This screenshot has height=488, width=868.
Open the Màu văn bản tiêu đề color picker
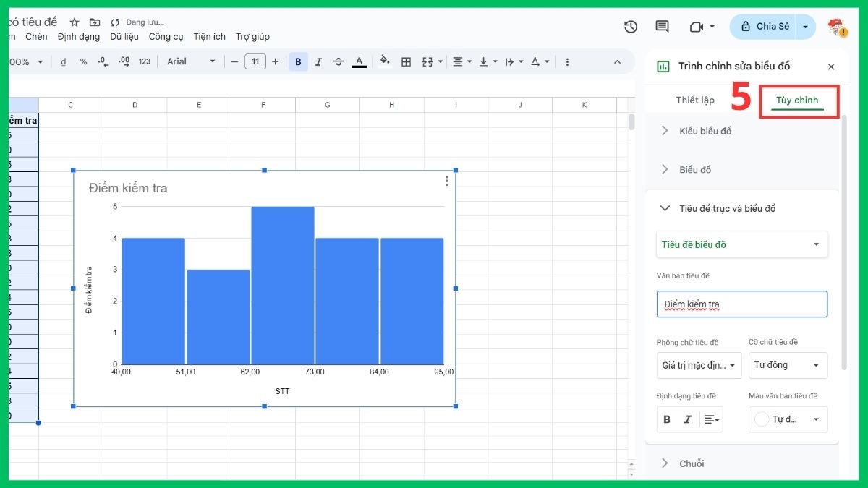point(788,419)
